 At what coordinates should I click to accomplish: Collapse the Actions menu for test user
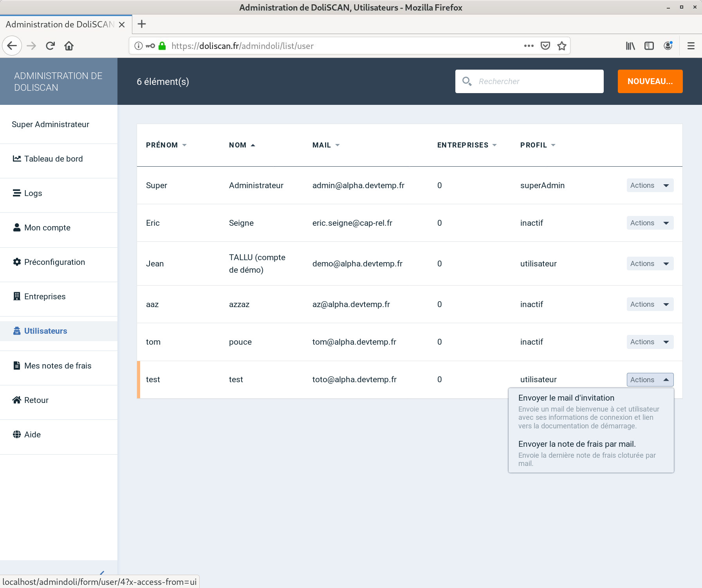[x=650, y=379]
